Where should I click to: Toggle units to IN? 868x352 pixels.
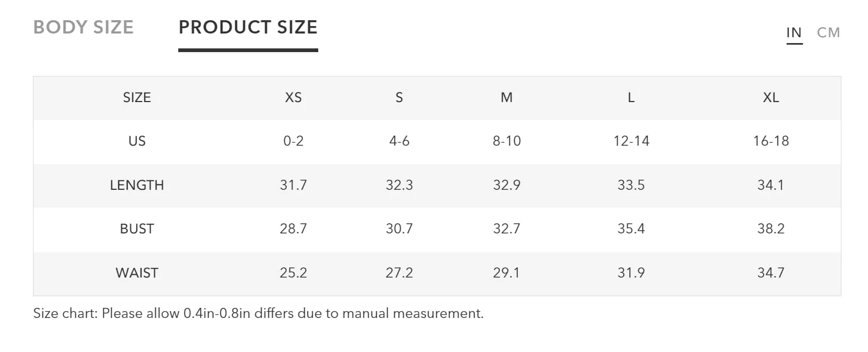pyautogui.click(x=794, y=33)
